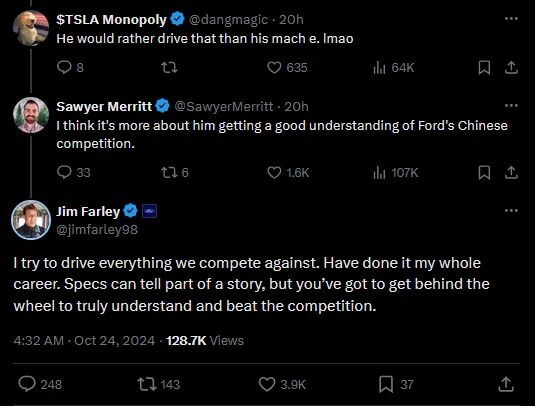535x406 pixels.
Task: Reply to the $TSLA Monopoly tweet
Action: point(70,68)
